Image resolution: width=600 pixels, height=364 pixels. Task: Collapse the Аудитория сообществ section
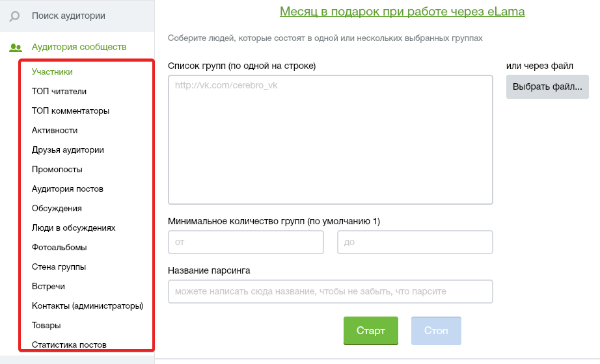[79, 47]
